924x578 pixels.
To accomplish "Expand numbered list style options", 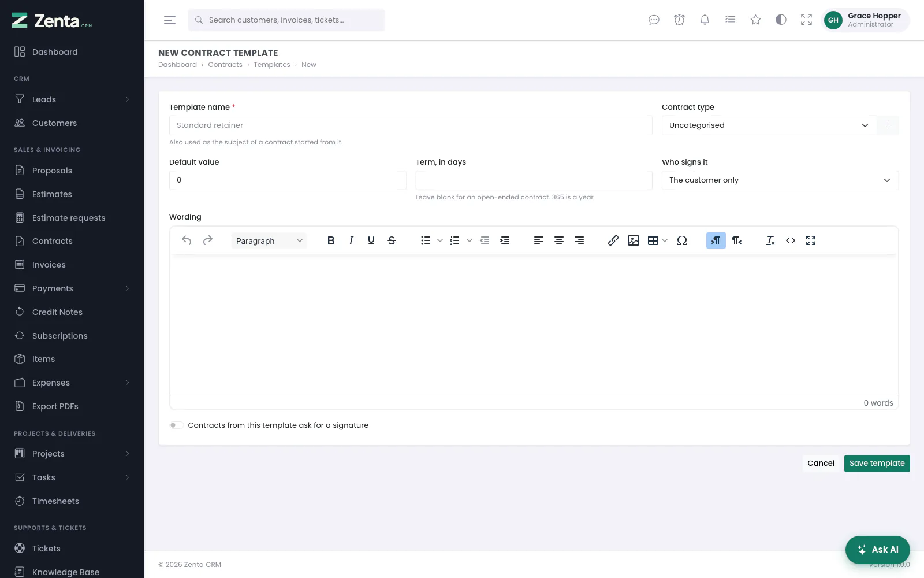I will tap(470, 240).
